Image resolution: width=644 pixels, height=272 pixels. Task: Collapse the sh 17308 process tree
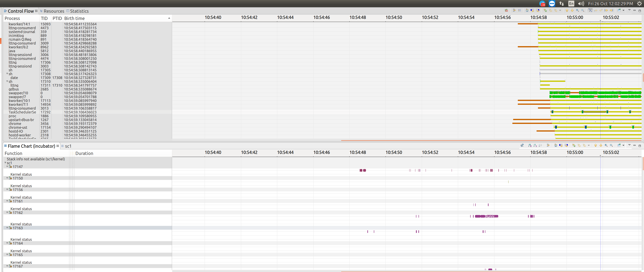point(7,74)
